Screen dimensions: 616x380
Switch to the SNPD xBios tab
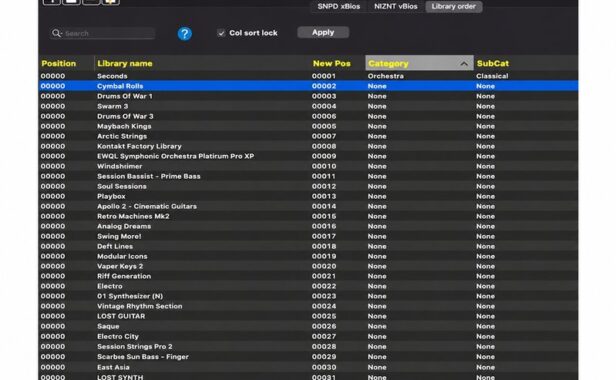[339, 6]
